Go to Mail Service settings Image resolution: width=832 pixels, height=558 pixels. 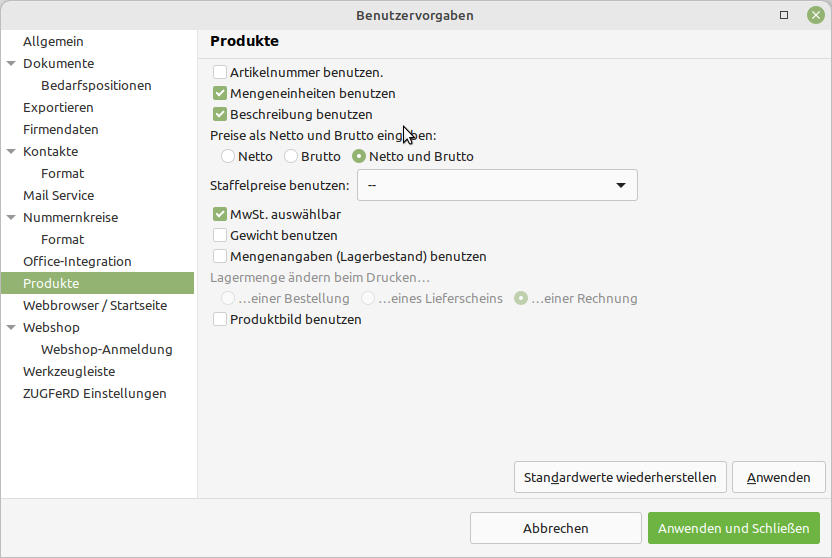(58, 196)
